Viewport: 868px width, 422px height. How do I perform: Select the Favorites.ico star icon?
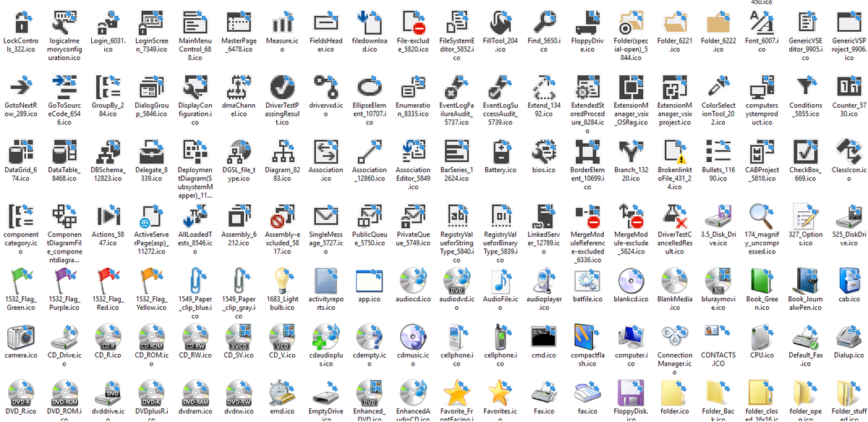500,392
